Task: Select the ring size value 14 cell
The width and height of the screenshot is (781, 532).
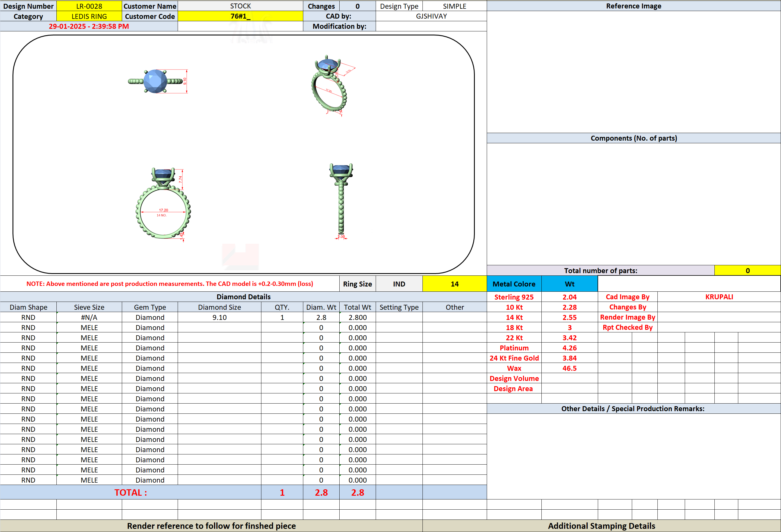Action: pos(454,284)
